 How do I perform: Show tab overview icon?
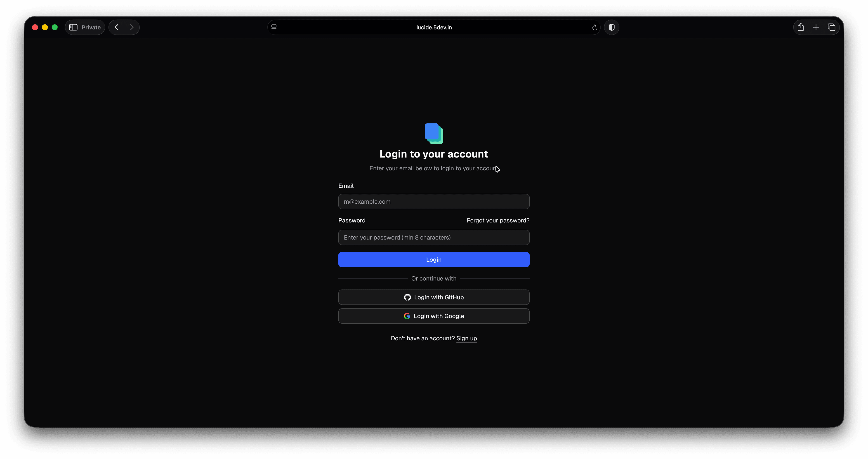pyautogui.click(x=831, y=27)
